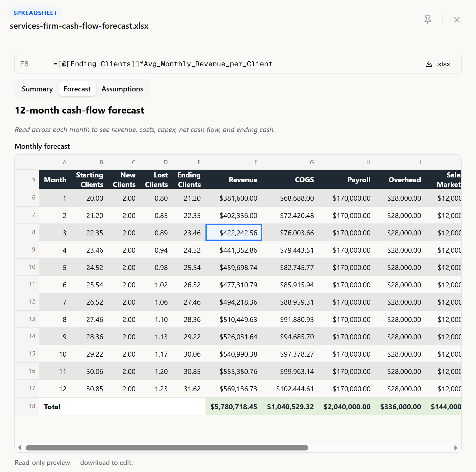The height and width of the screenshot is (472, 476).
Task: Select ending clients value 31.62
Action: (x=189, y=389)
